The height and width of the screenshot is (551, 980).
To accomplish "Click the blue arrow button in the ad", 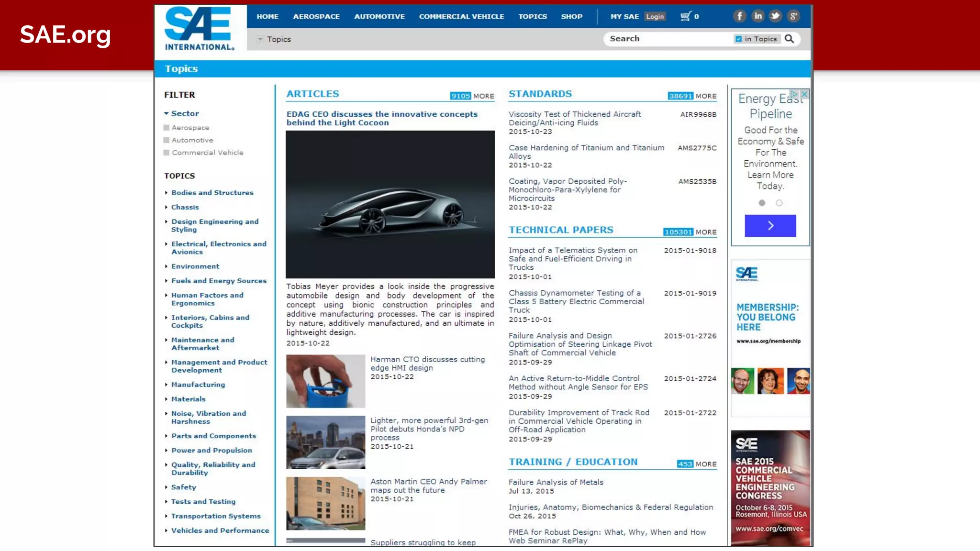I will click(x=770, y=226).
